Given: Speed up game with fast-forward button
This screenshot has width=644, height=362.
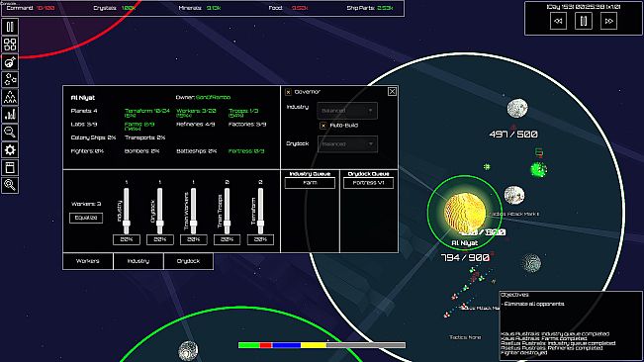Looking at the screenshot, I should pyautogui.click(x=608, y=21).
